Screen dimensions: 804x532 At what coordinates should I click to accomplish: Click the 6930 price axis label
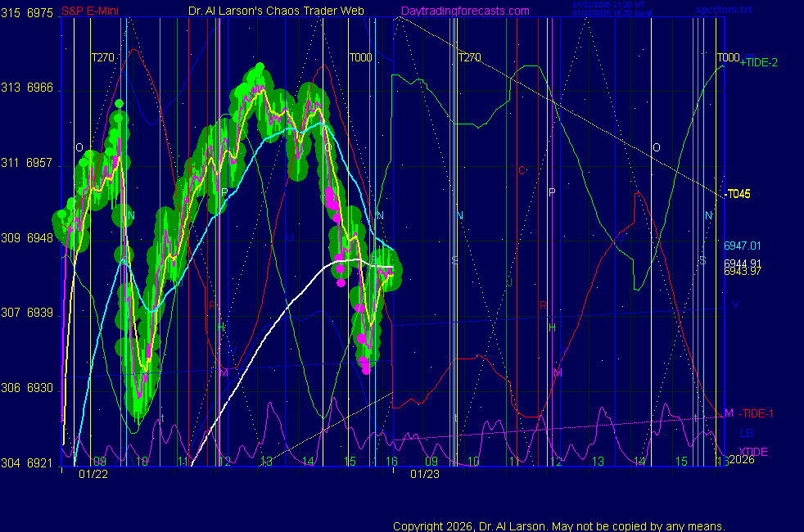(x=40, y=388)
